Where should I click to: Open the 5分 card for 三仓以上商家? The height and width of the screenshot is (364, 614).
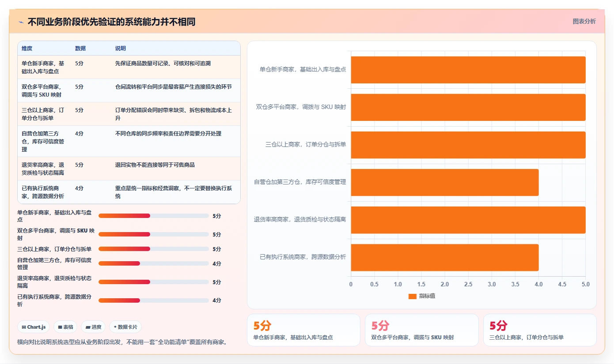point(540,330)
